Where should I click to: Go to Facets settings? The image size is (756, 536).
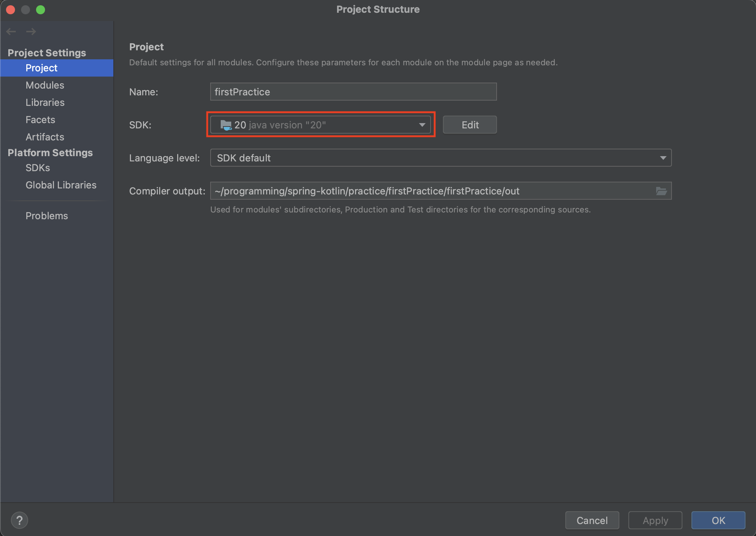pos(40,120)
